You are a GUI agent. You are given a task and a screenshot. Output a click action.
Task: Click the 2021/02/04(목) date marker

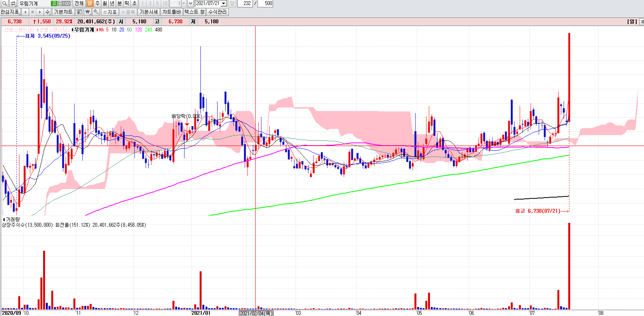pos(256,313)
